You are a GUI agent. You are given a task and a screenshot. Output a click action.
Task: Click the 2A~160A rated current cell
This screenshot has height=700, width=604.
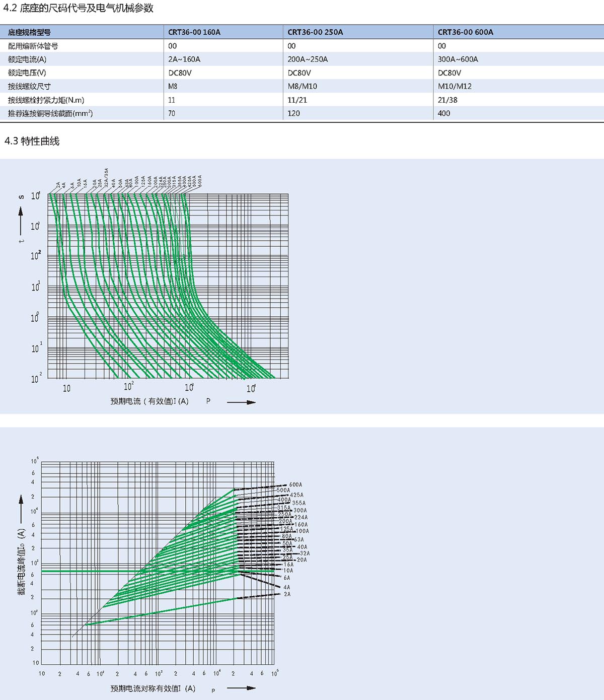pyautogui.click(x=184, y=59)
